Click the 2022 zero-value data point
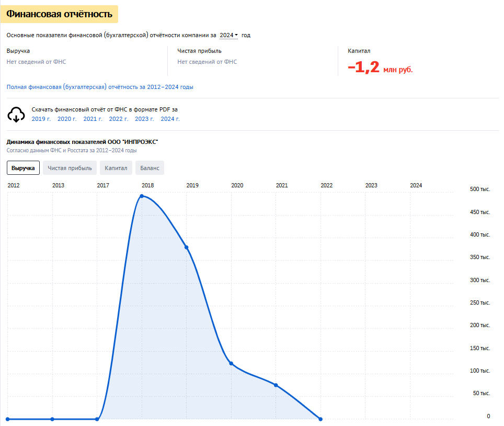Viewport: 504px width, 426px height. tap(320, 419)
